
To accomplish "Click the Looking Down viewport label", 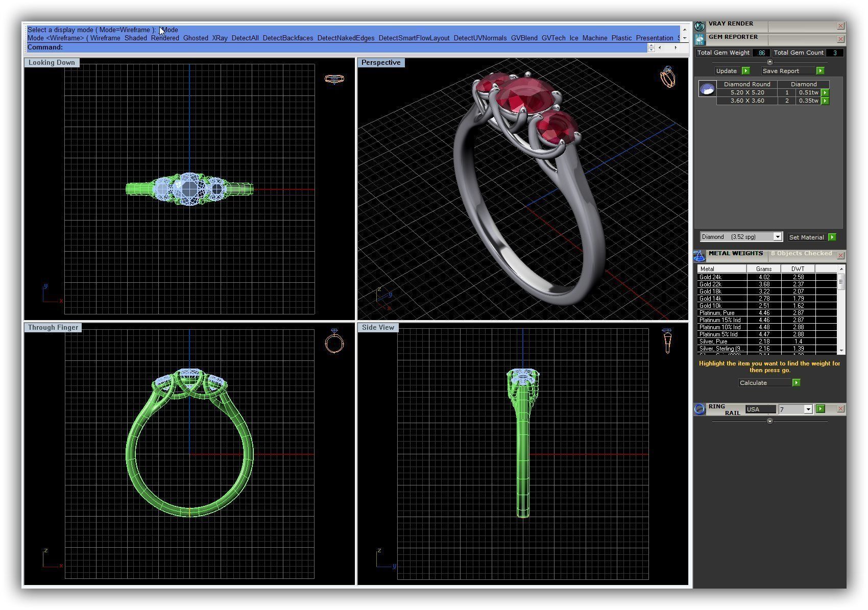I will point(52,62).
